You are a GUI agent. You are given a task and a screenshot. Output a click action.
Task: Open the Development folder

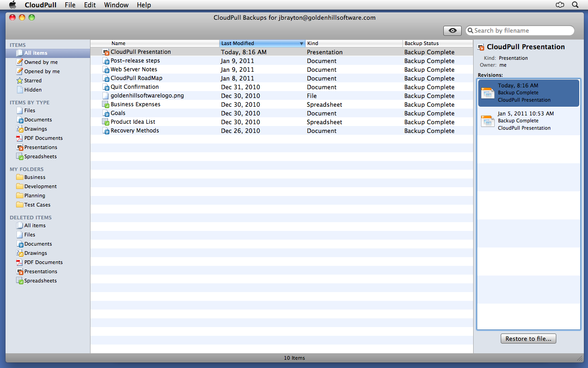coord(36,186)
